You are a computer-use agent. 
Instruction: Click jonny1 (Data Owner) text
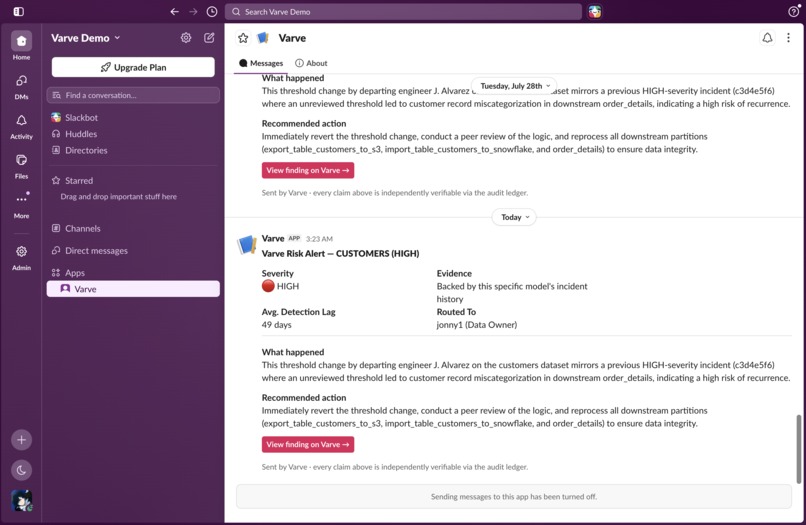477,324
